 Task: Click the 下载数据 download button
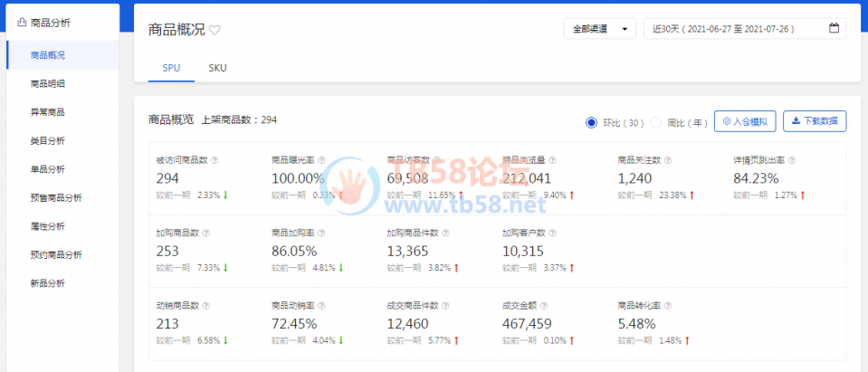tap(815, 121)
